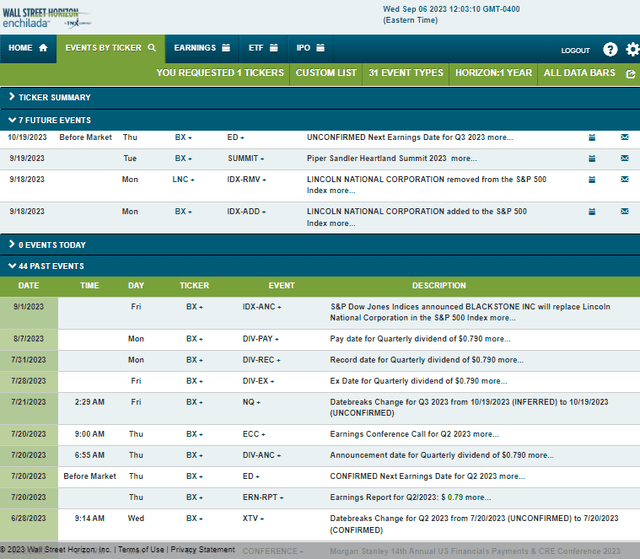Image resolution: width=640 pixels, height=559 pixels.
Task: Expand the 0 EVENTS TODAY section
Action: (320, 245)
